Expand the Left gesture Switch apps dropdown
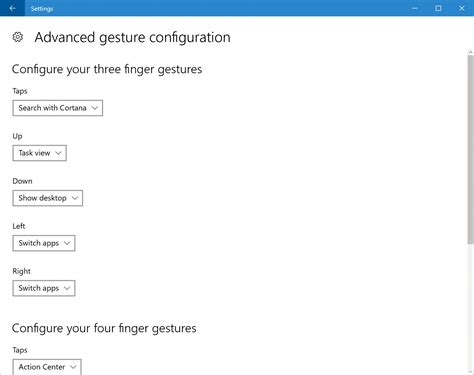 [x=44, y=243]
